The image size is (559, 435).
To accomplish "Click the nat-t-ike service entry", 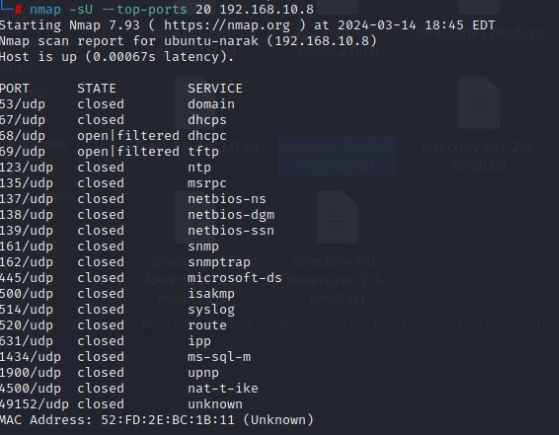I will pos(223,389).
